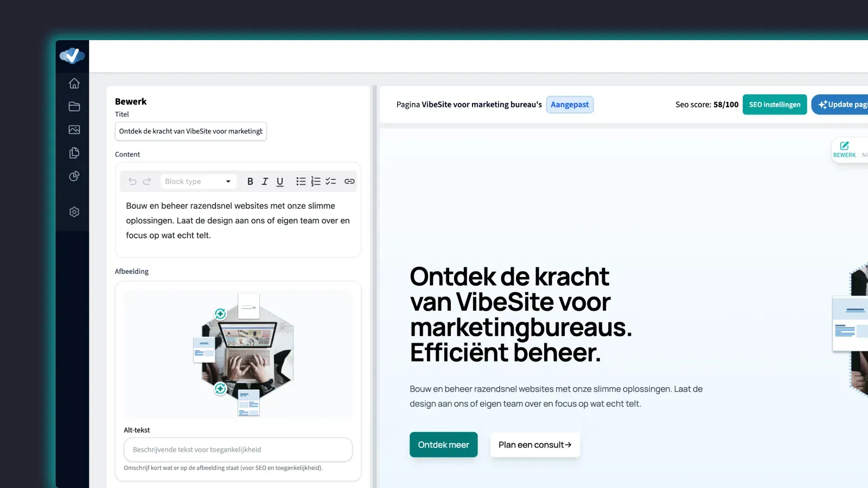This screenshot has height=488, width=868.
Task: Open SEO instellingen
Action: coord(774,105)
